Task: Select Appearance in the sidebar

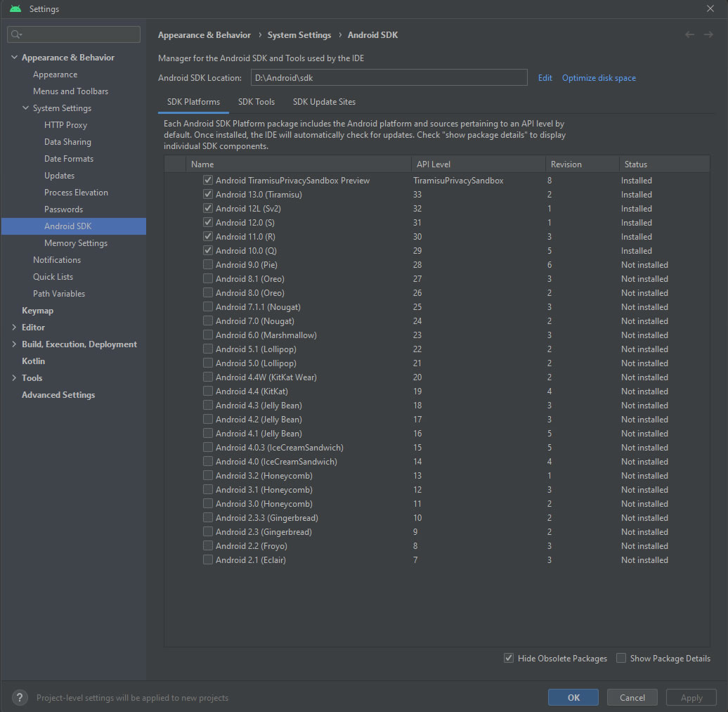Action: [x=56, y=75]
